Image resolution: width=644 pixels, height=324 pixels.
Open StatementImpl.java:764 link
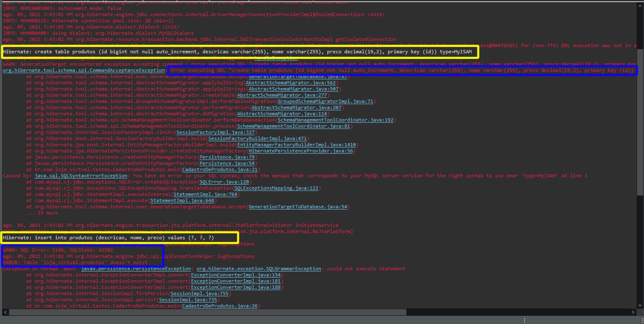tap(205, 195)
